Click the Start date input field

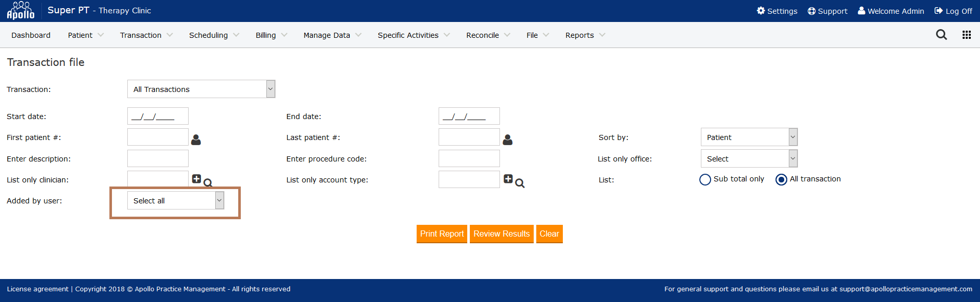(157, 116)
